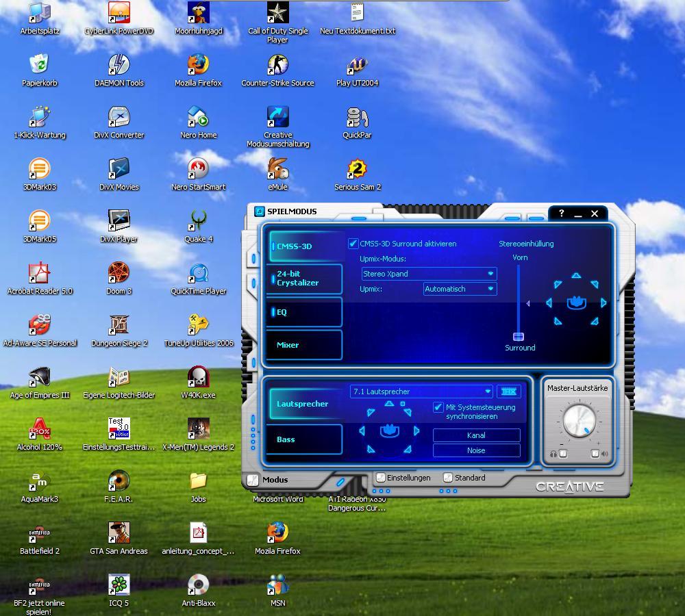This screenshot has width=685, height=616.
Task: Click the Kanal button
Action: (476, 435)
